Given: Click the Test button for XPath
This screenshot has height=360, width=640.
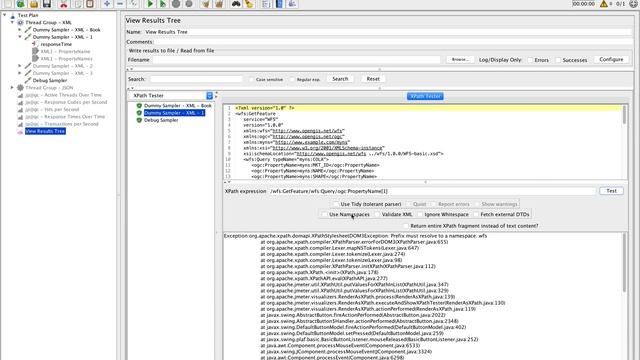Looking at the screenshot, I should 611,191.
